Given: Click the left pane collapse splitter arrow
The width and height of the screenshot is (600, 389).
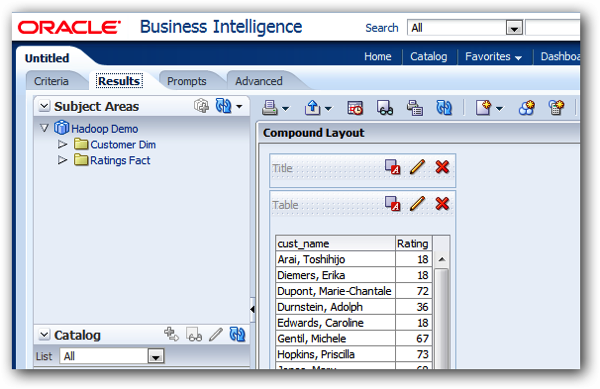Looking at the screenshot, I should pos(253,309).
